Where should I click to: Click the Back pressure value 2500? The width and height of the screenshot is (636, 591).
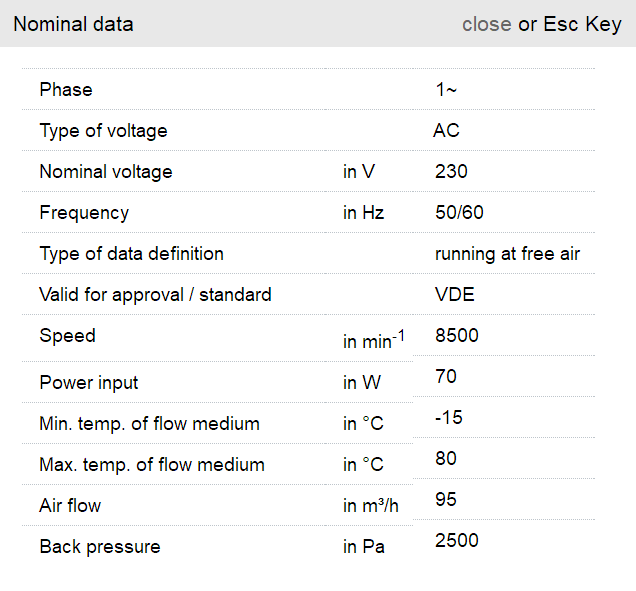point(457,541)
